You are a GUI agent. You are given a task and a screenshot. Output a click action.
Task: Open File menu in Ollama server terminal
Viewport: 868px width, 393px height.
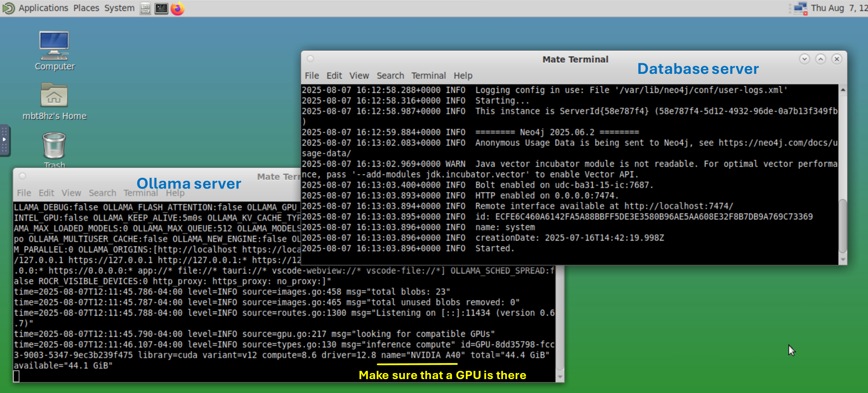24,193
